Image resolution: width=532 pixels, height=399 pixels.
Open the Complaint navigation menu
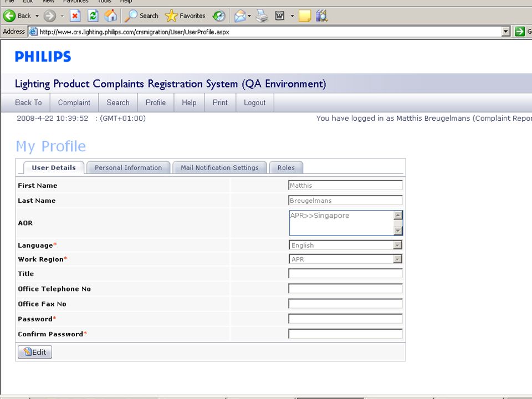(x=74, y=103)
